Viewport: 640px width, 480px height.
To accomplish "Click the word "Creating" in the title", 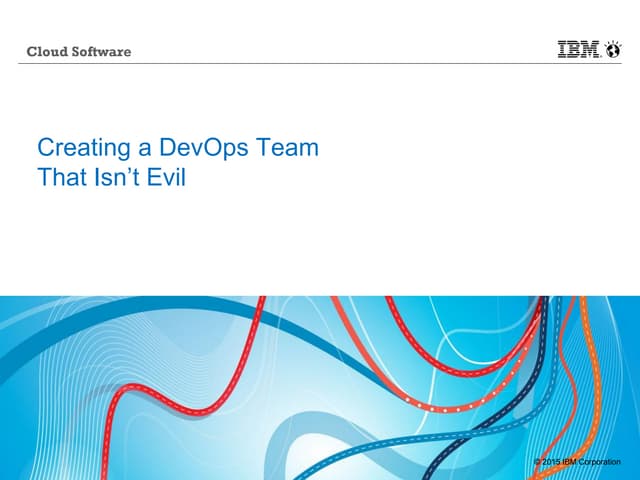I will [75, 148].
